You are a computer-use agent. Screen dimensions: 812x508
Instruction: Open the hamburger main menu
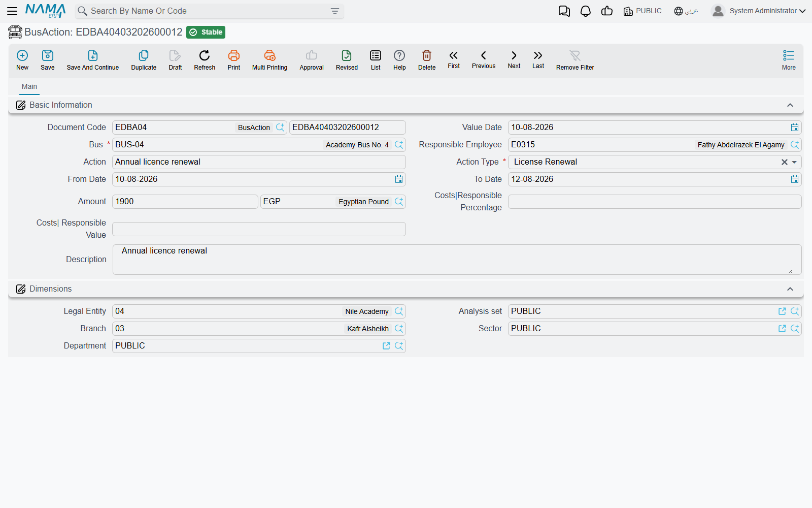(x=12, y=11)
